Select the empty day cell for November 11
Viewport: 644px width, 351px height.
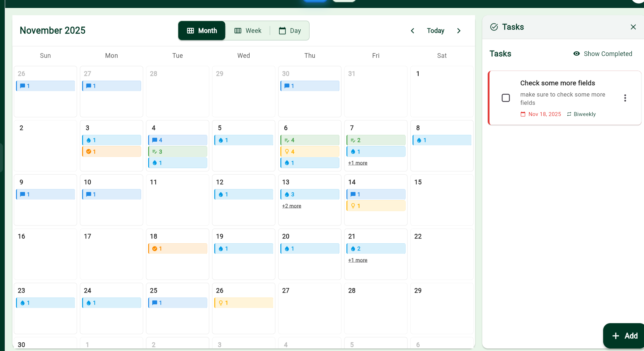tap(177, 200)
